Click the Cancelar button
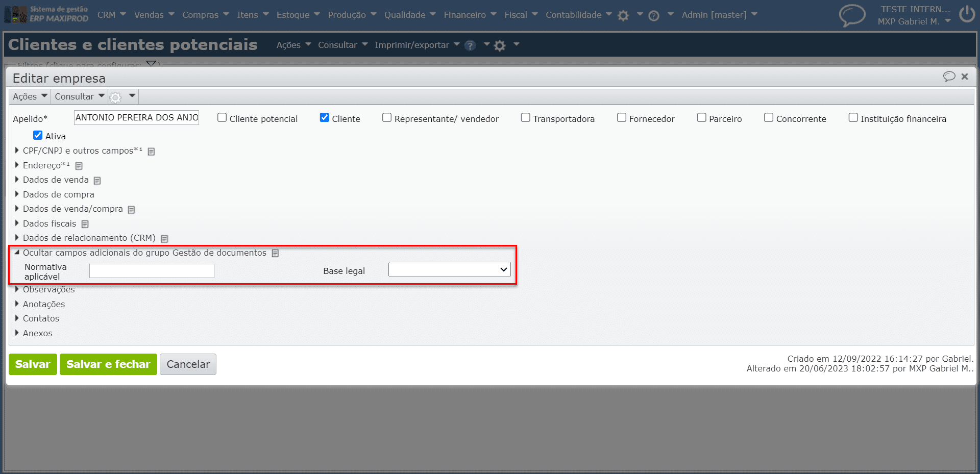 (x=188, y=364)
